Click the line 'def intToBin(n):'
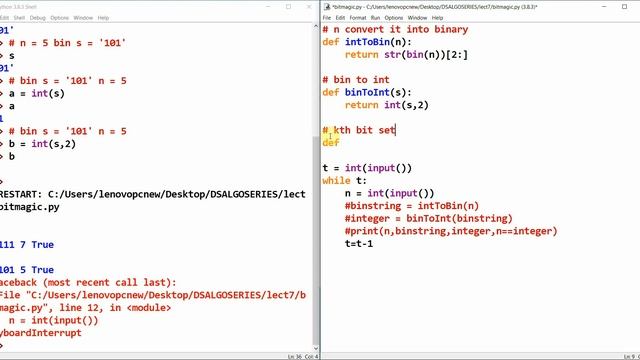 point(367,42)
